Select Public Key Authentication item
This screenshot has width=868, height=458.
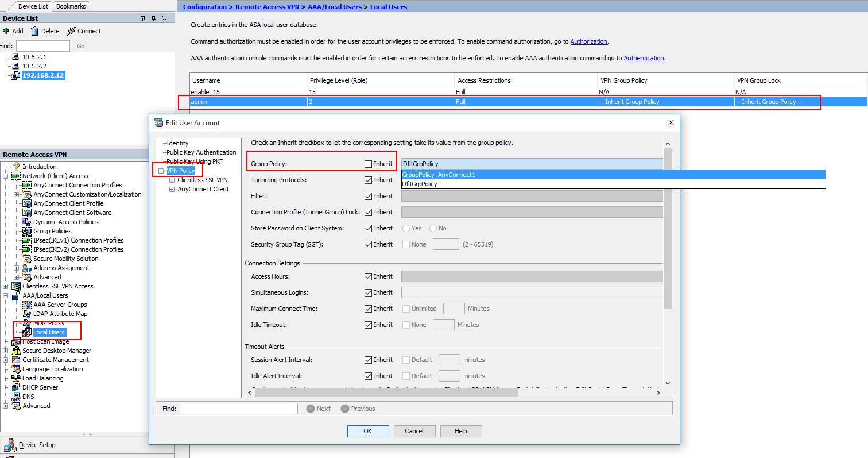click(x=201, y=152)
